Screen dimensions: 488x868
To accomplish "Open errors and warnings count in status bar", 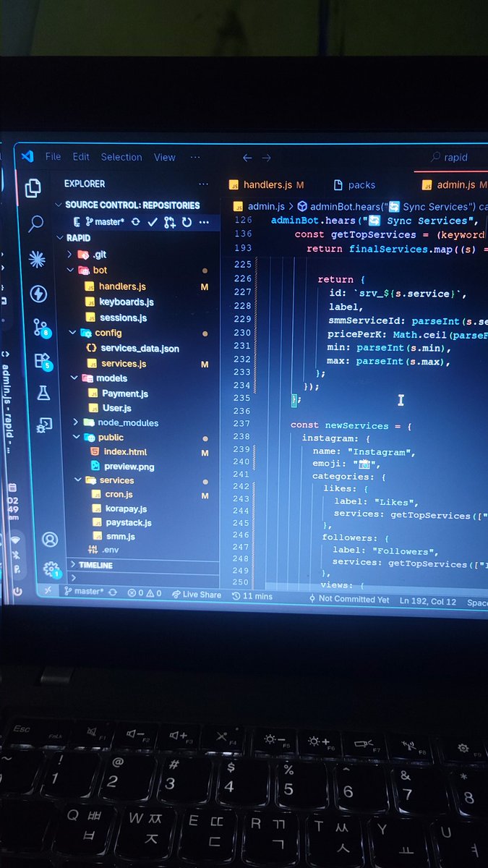I will click(x=145, y=593).
